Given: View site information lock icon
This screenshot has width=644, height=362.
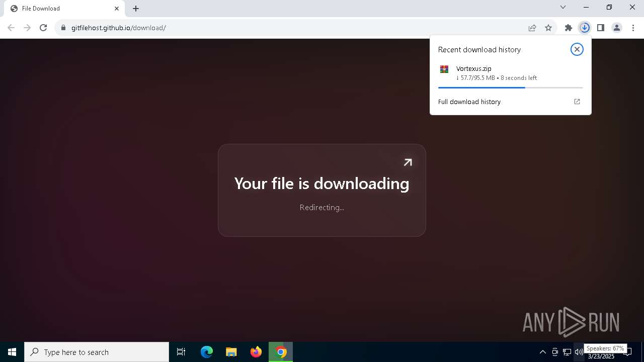Looking at the screenshot, I should [63, 28].
